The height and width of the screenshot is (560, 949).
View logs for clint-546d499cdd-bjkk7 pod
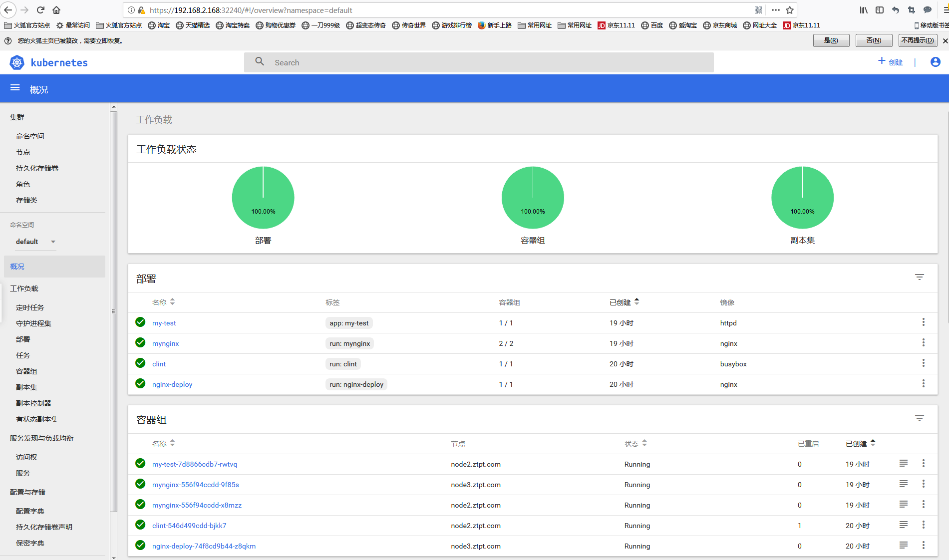[x=903, y=525]
